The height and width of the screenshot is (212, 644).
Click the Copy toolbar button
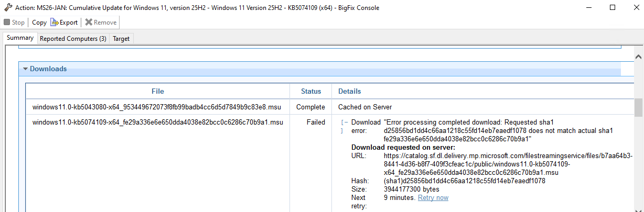coord(39,23)
